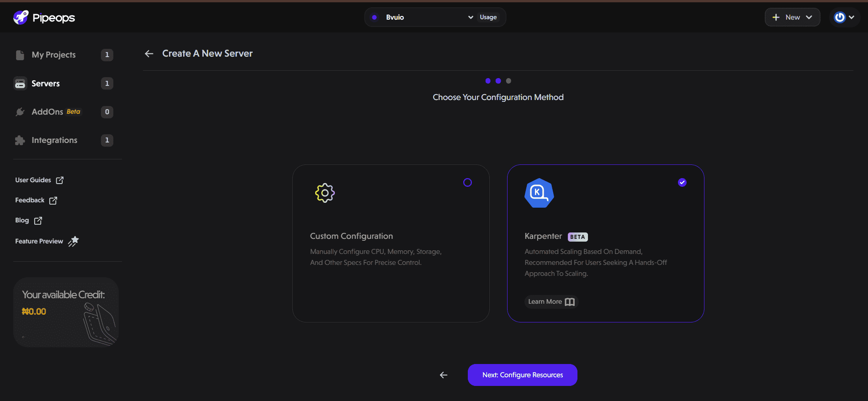Click the Servers count badge

click(107, 84)
